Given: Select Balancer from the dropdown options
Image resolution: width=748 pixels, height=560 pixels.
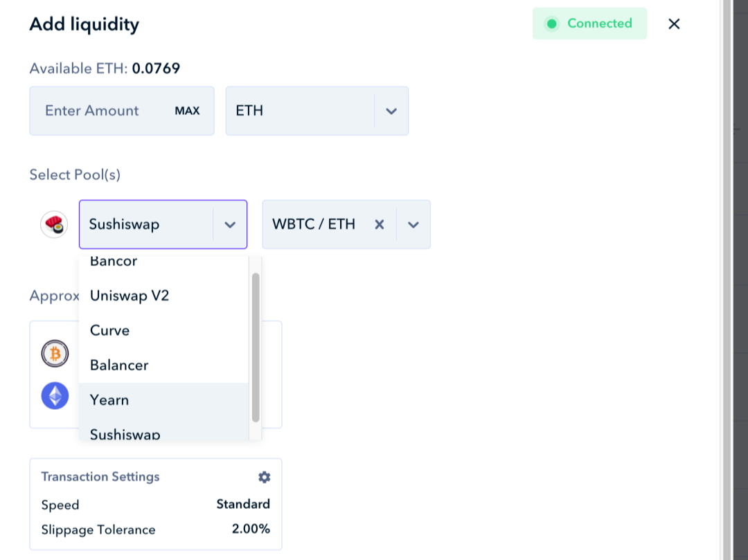Looking at the screenshot, I should pyautogui.click(x=119, y=365).
